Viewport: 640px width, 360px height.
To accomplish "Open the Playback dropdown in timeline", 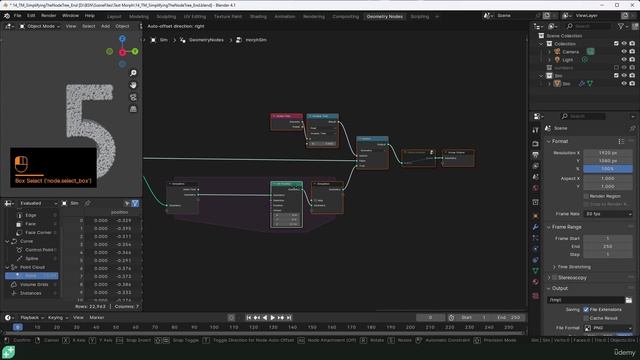I will [x=32, y=318].
